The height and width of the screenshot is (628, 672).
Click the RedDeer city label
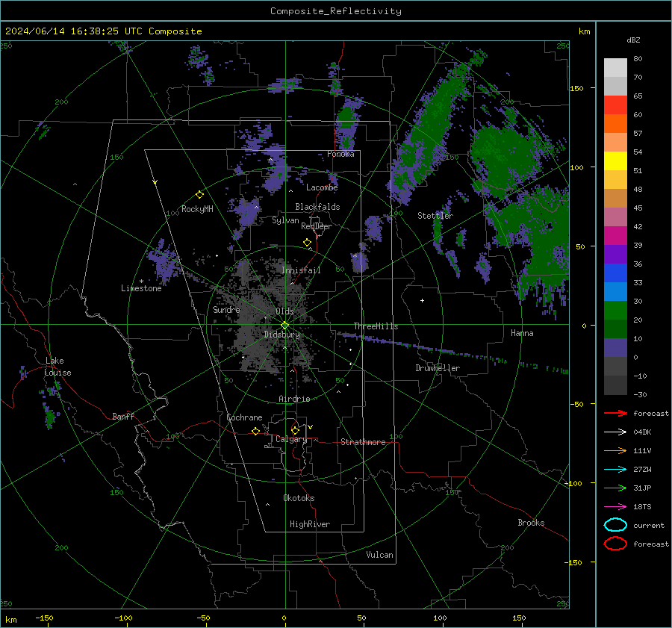(x=317, y=226)
